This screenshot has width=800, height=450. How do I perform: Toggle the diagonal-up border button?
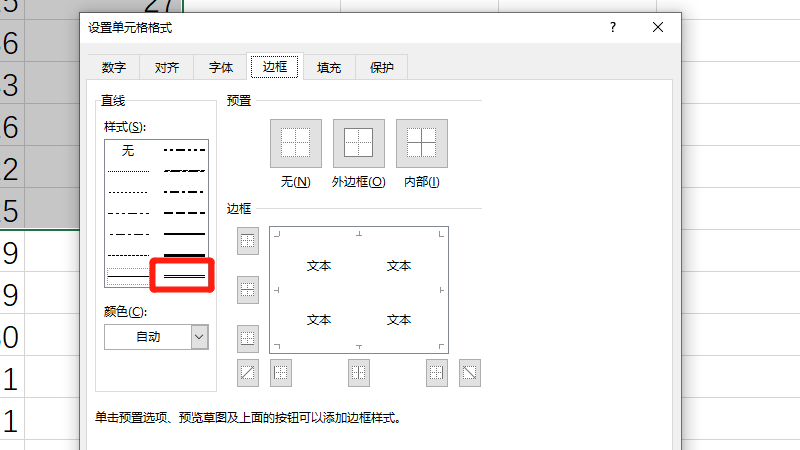[x=248, y=373]
